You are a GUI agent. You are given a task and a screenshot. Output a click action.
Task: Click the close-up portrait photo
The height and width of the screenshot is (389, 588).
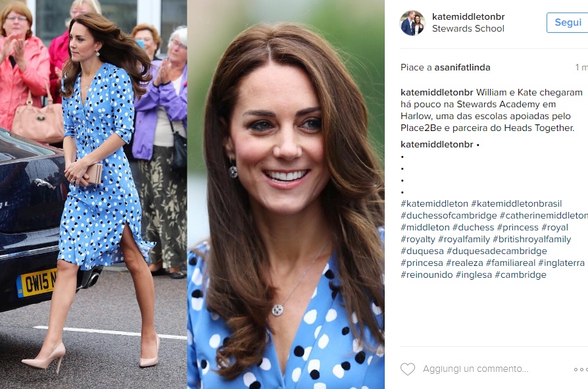pyautogui.click(x=285, y=194)
